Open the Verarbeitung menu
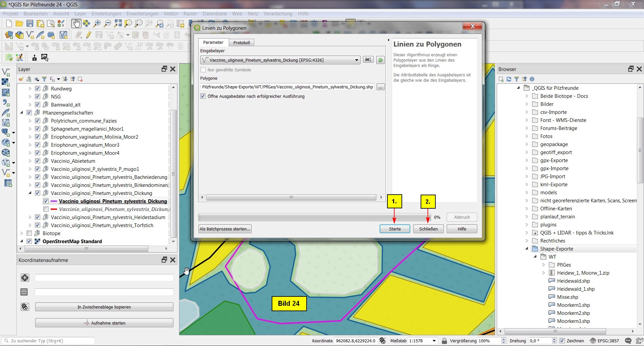Viewport: 644px width, 346px height. click(x=277, y=14)
